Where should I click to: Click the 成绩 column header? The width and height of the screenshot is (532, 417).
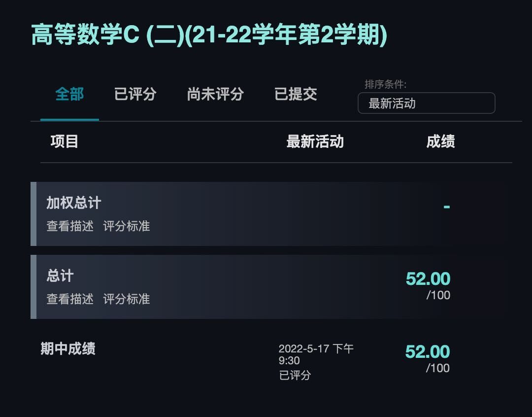click(x=441, y=142)
